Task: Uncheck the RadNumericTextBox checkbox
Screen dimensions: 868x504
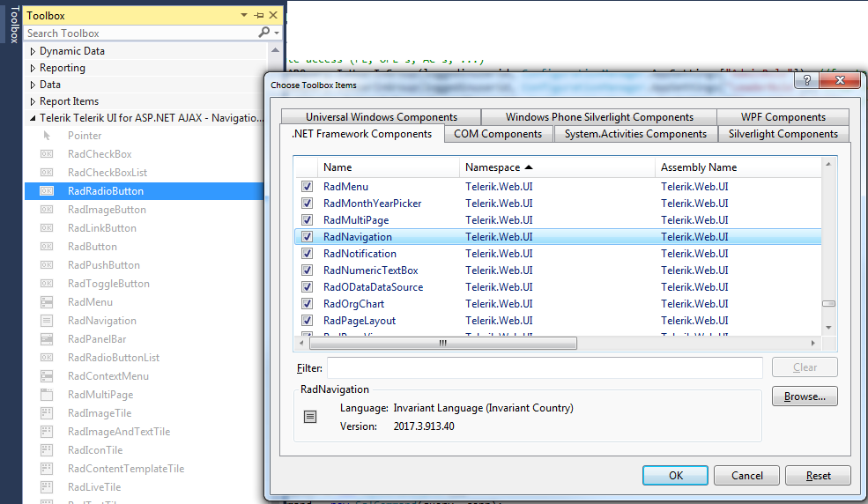Action: click(x=307, y=270)
